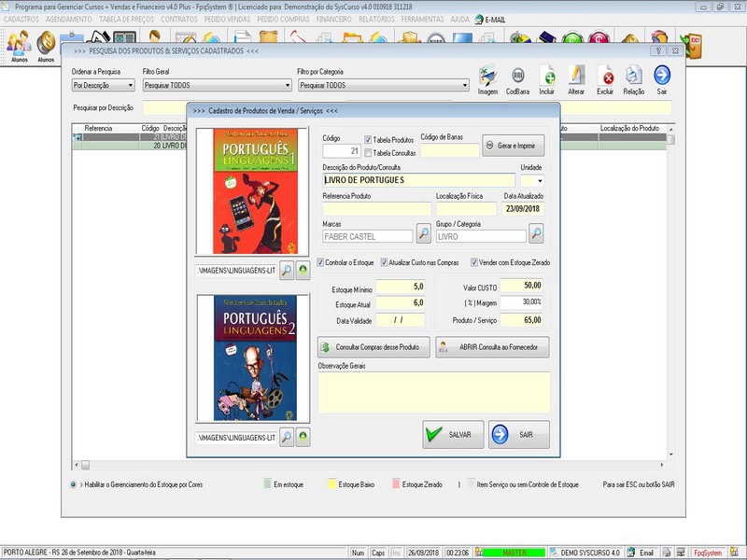This screenshot has height=560, width=747.
Task: Click the Marcas magnifier search icon
Action: coord(424,234)
